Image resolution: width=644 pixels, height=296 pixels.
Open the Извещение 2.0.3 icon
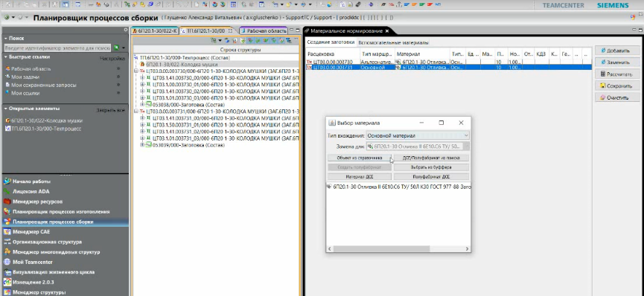pos(7,282)
